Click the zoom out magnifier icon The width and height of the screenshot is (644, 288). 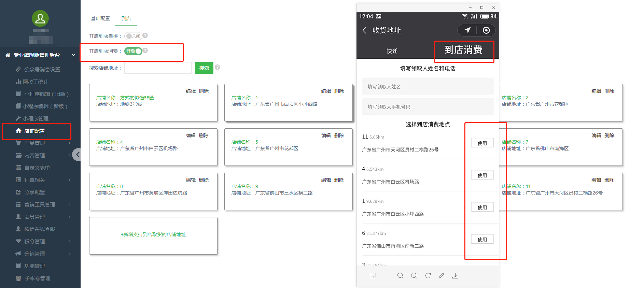click(x=414, y=276)
